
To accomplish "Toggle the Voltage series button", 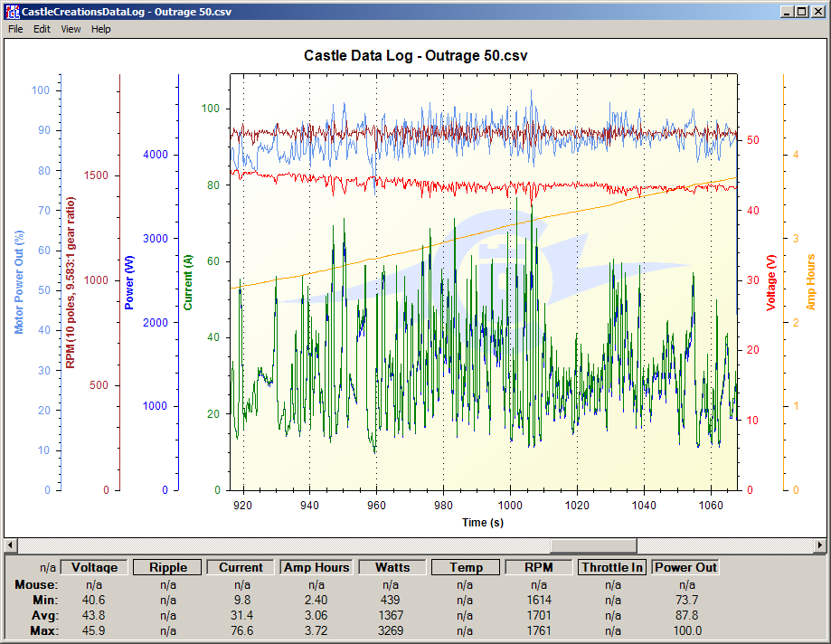I will [94, 567].
